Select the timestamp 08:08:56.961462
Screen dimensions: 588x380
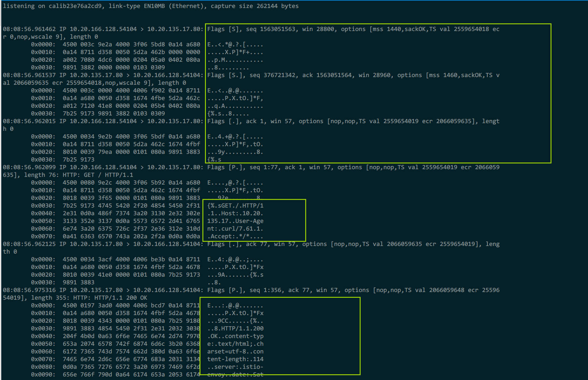[29, 29]
